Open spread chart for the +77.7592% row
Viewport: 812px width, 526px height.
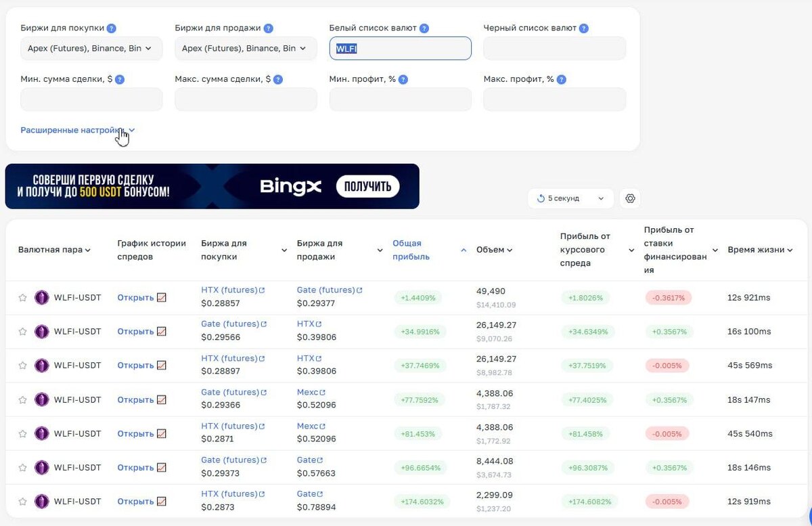coord(141,399)
